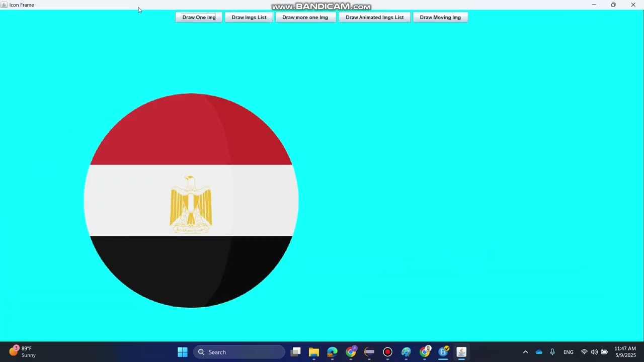Close the Icon Frame window
Screen dimensions: 644x362
[633, 5]
